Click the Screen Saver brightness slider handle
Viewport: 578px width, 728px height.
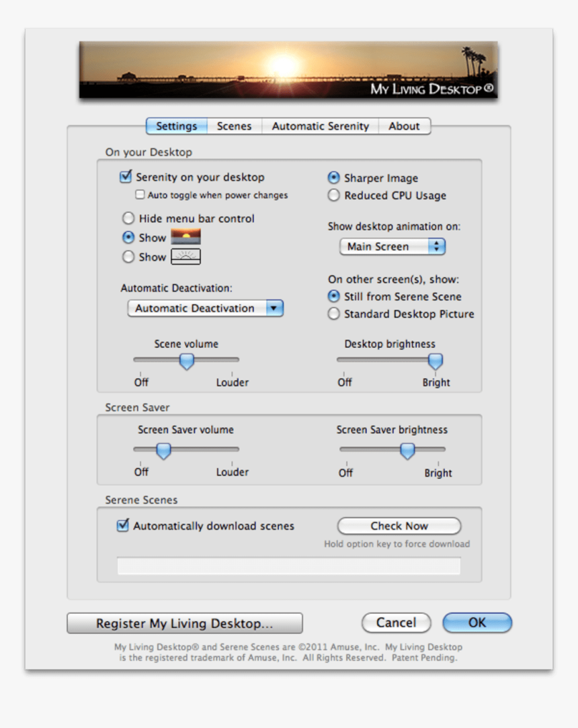pyautogui.click(x=407, y=451)
